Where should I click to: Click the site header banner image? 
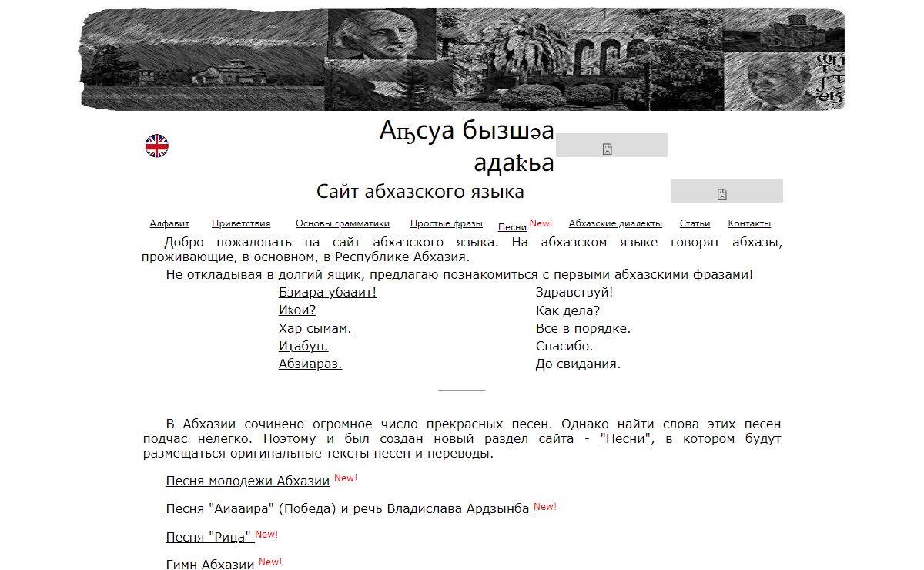pos(462,59)
